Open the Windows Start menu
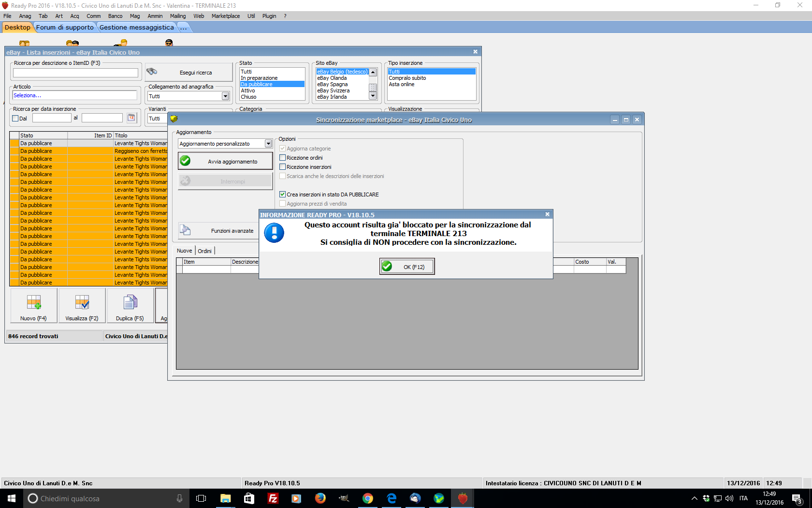The width and height of the screenshot is (812, 508). 12,498
